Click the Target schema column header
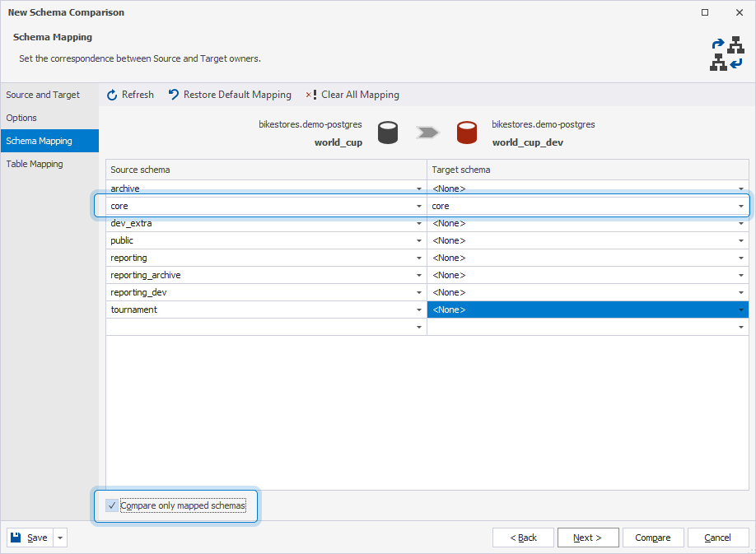756x554 pixels. [x=588, y=170]
